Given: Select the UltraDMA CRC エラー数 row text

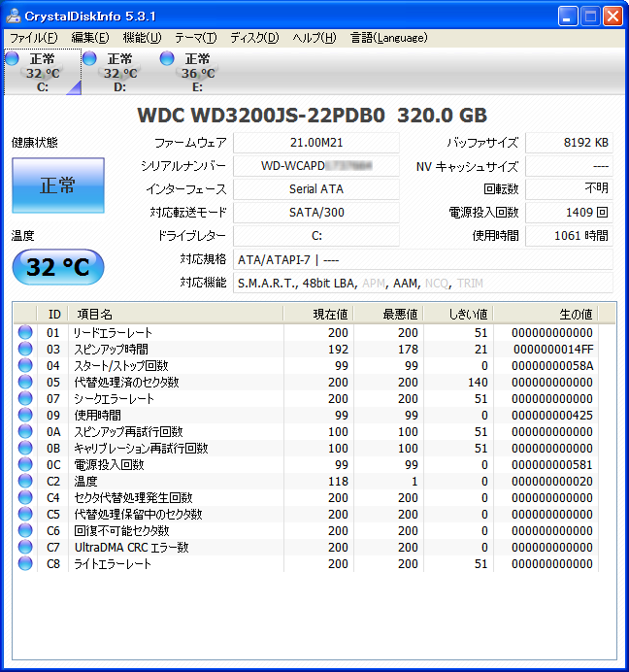Looking at the screenshot, I should (132, 548).
